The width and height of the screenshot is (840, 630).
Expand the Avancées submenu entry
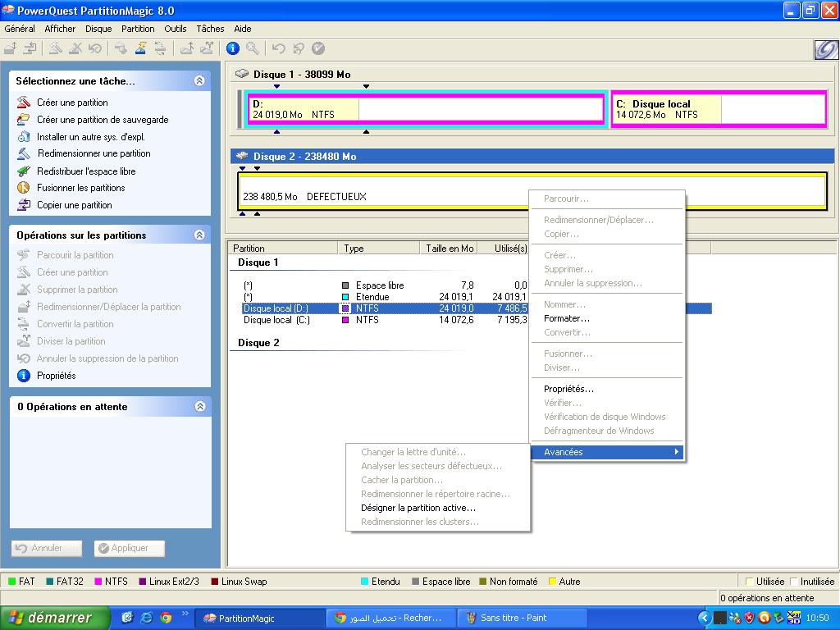point(607,452)
